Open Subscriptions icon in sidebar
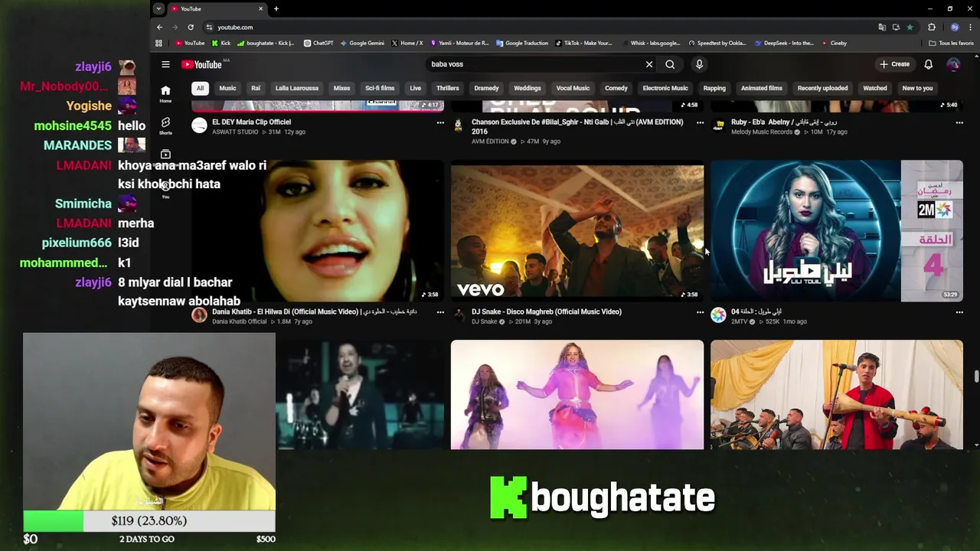Screen dimensions: 980x551 (165, 155)
